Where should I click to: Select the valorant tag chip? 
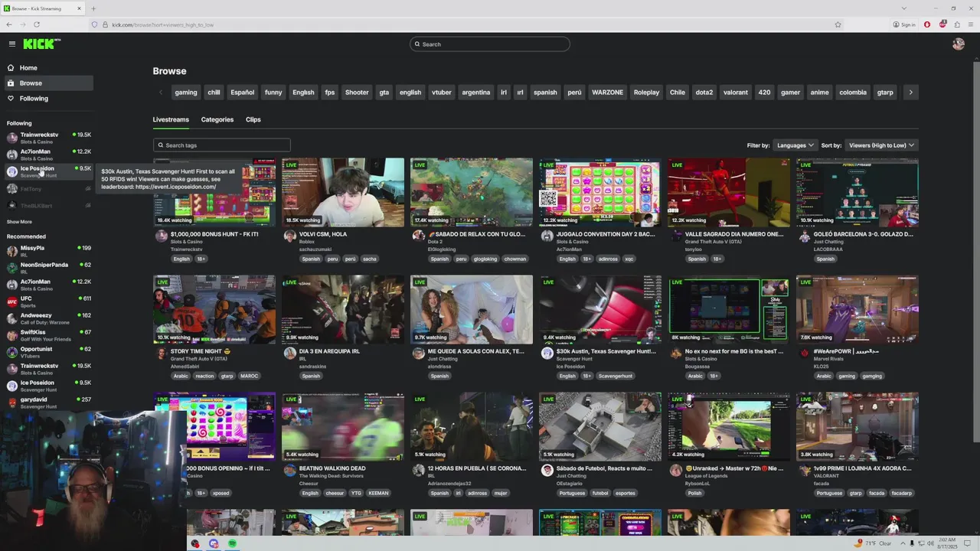736,93
